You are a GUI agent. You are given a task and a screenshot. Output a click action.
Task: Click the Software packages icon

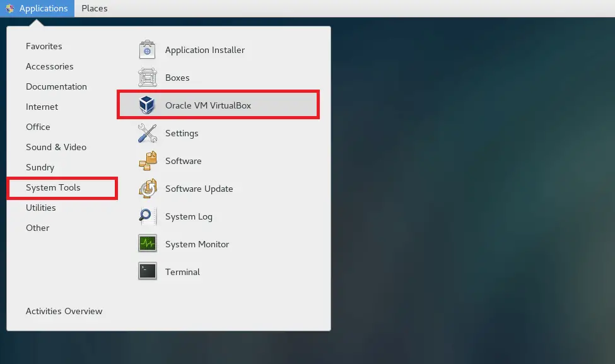coord(148,161)
